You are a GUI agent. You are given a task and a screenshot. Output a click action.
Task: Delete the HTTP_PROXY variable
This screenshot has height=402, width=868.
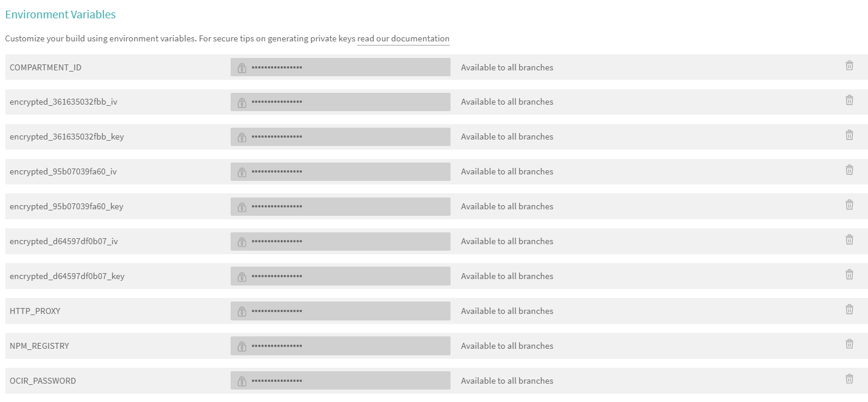(849, 309)
